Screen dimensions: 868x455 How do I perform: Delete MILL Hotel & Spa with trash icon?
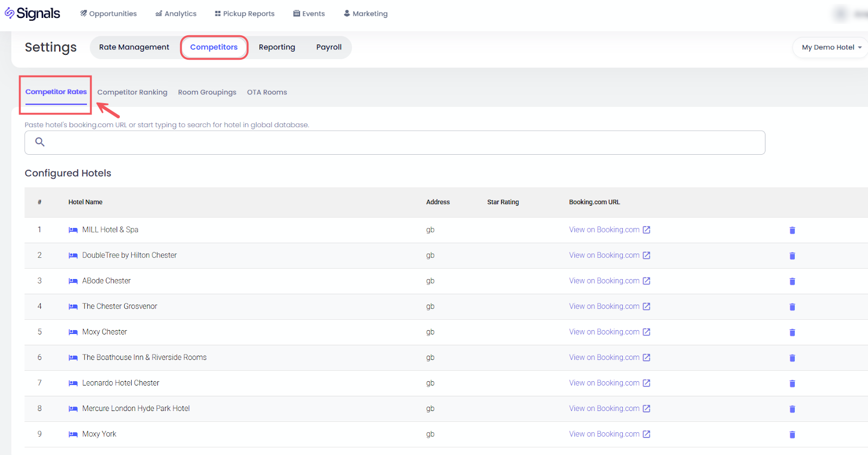click(792, 230)
